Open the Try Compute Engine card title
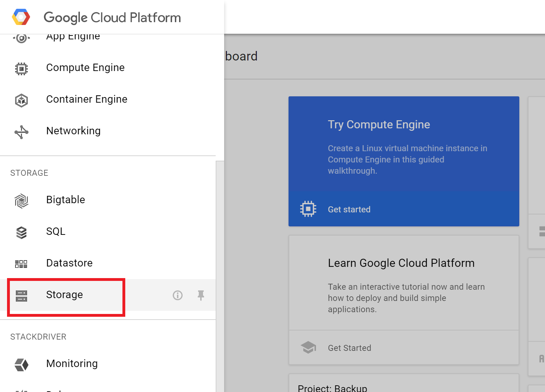 379,124
